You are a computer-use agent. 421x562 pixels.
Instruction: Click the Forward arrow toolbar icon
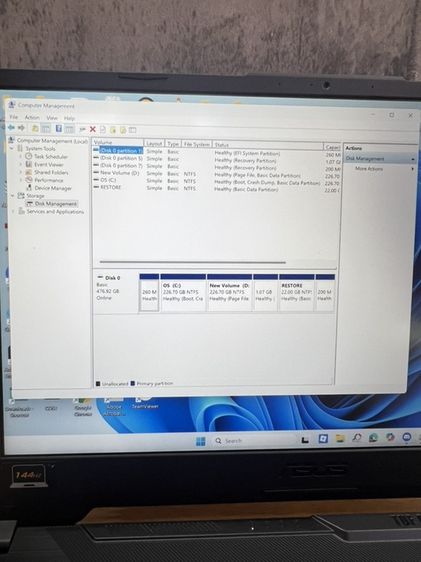pyautogui.click(x=21, y=128)
